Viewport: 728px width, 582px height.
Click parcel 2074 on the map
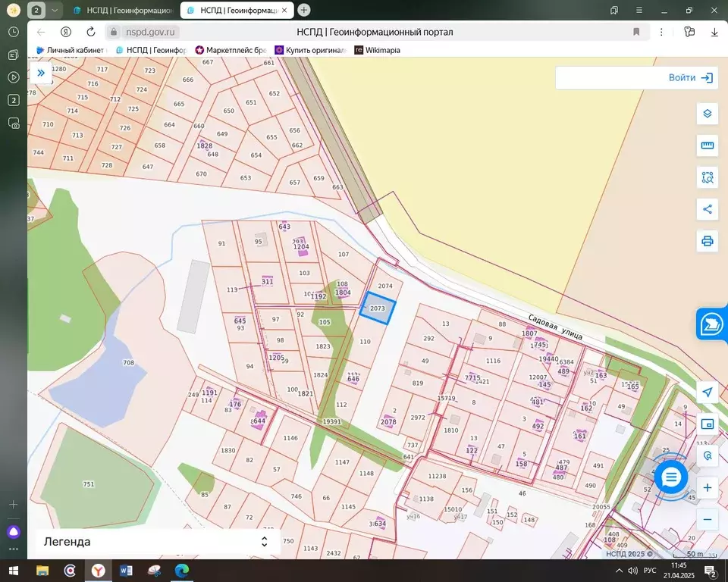(x=385, y=286)
